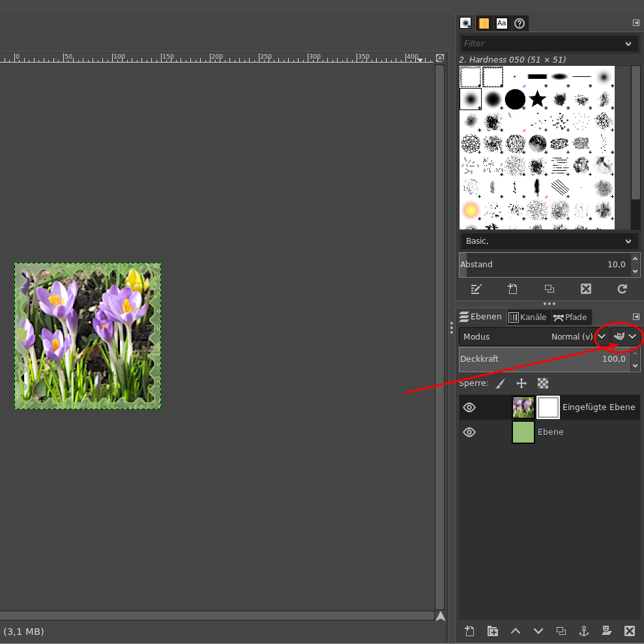Toggle the lock pixels brush icon next to Sperre
This screenshot has width=644, height=644.
pos(500,383)
